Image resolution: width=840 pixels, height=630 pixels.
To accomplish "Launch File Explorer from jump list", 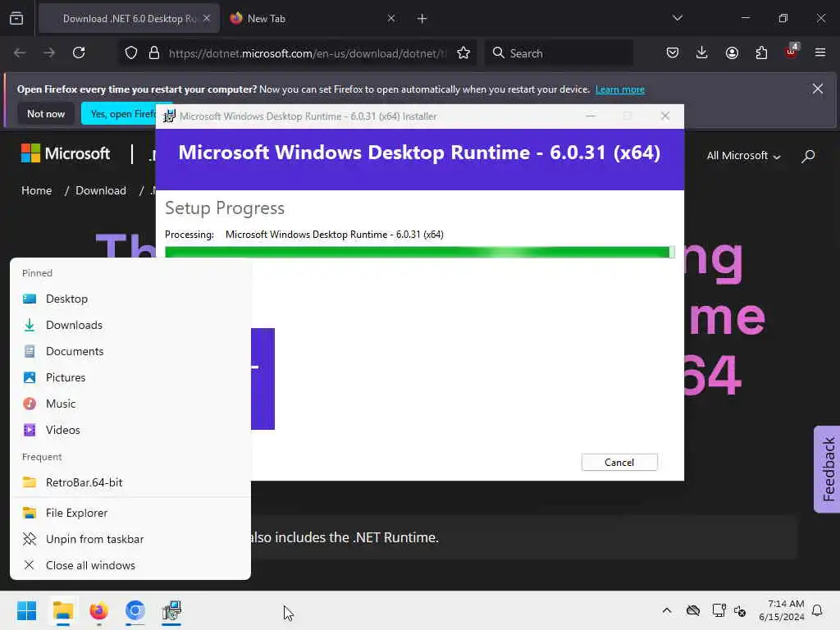I will (130, 514).
